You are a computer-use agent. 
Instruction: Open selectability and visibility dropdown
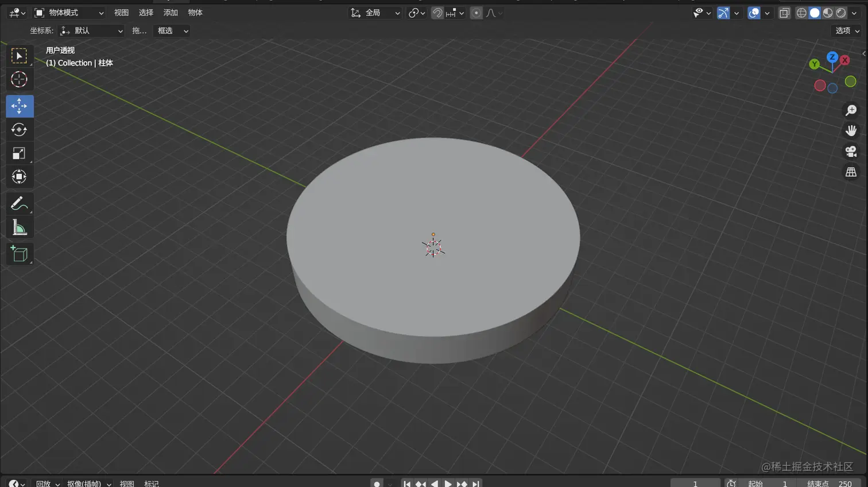702,13
